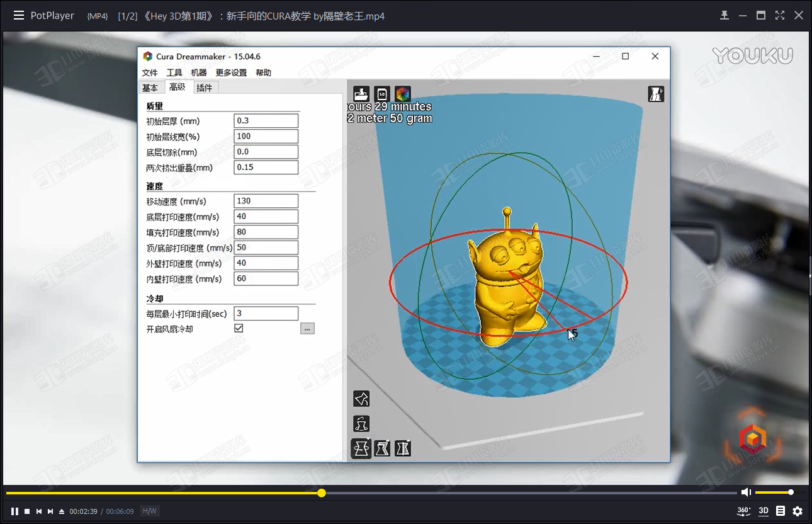The height and width of the screenshot is (524, 812).
Task: Click the Lay flat icon above Reset
Action: click(x=361, y=399)
